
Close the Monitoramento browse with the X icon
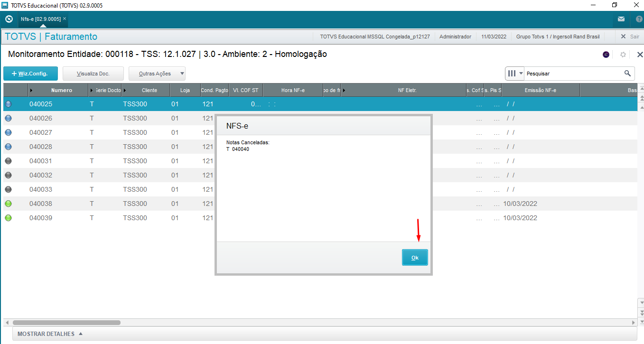[640, 55]
